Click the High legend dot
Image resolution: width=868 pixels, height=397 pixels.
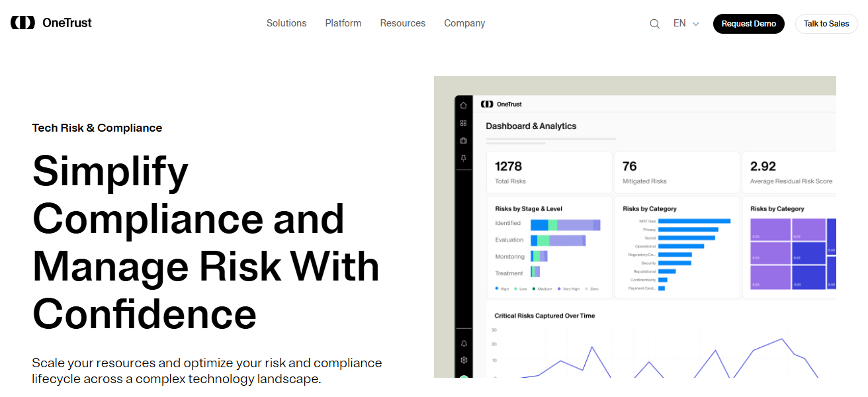497,289
